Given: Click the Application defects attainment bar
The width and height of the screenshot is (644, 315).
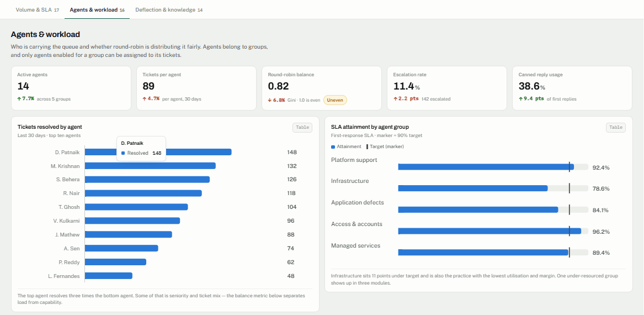Looking at the screenshot, I should coord(478,209).
